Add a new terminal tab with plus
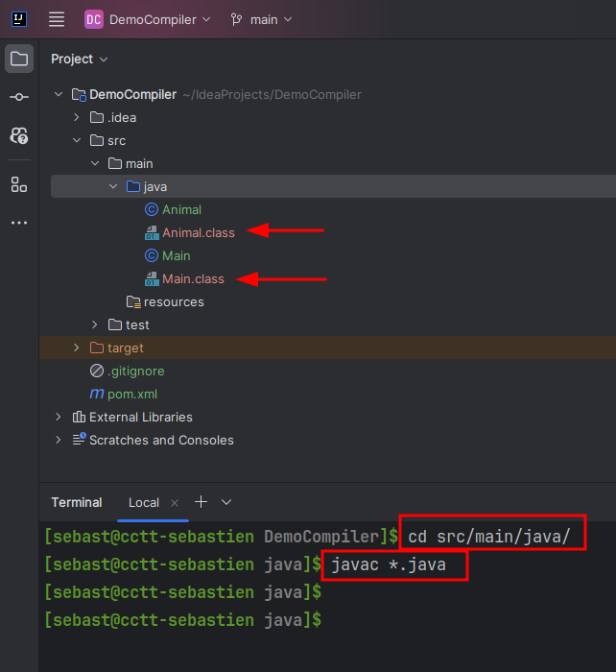The width and height of the screenshot is (616, 672). [x=201, y=502]
